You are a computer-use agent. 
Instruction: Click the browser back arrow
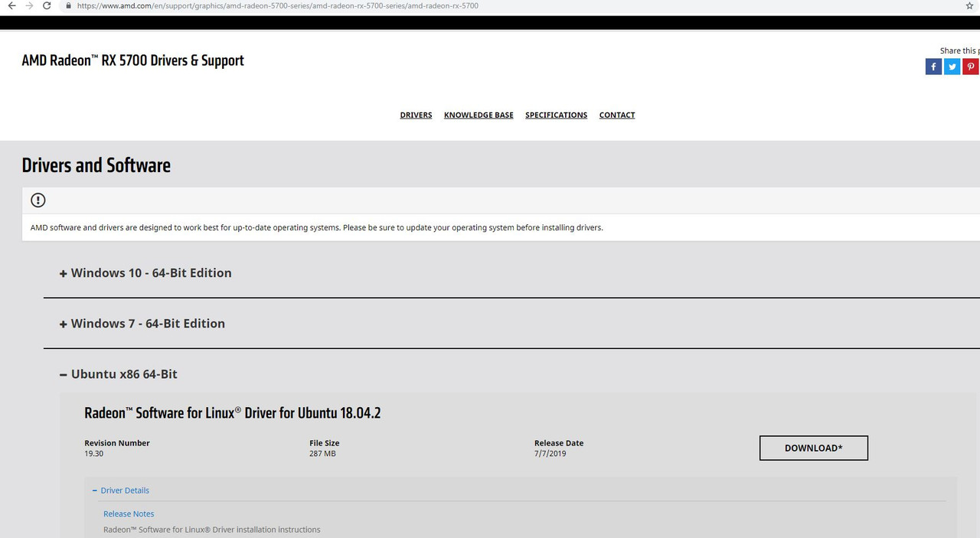tap(11, 5)
